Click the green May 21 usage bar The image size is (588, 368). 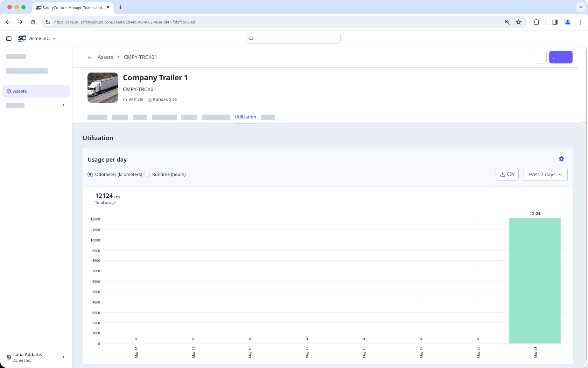click(535, 281)
